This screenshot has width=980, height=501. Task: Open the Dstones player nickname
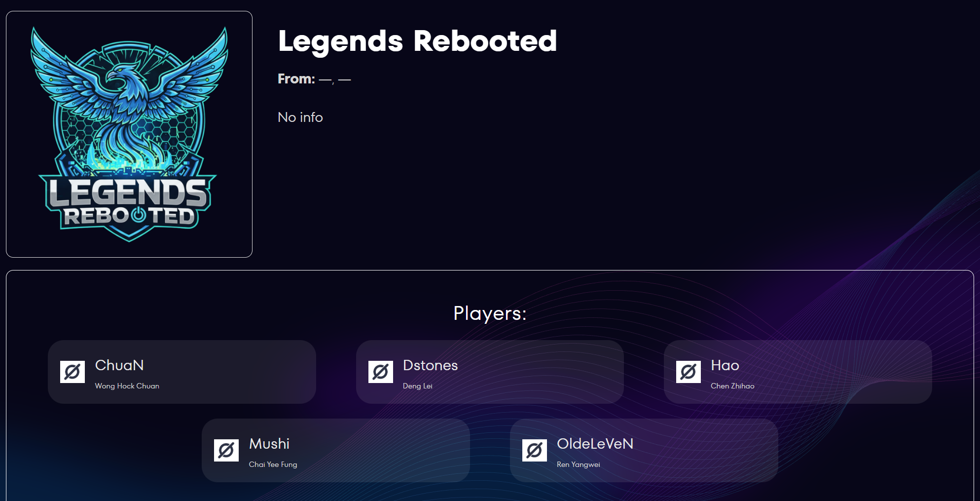(x=430, y=365)
